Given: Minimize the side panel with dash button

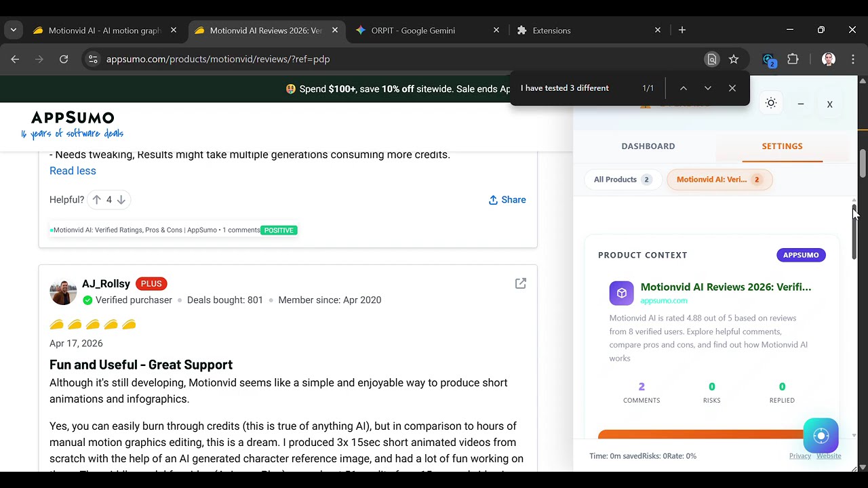Looking at the screenshot, I should click(801, 104).
